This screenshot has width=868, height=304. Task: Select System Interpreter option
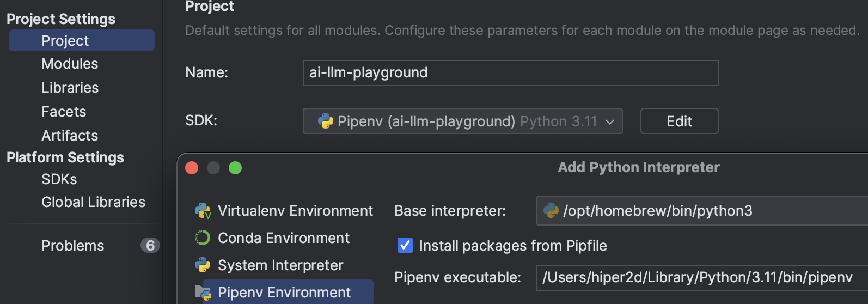click(280, 265)
